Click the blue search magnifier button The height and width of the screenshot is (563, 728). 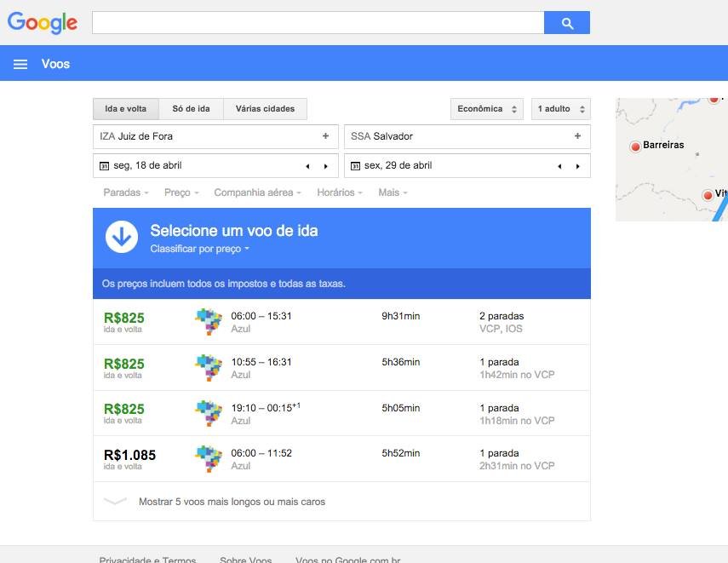pos(567,23)
